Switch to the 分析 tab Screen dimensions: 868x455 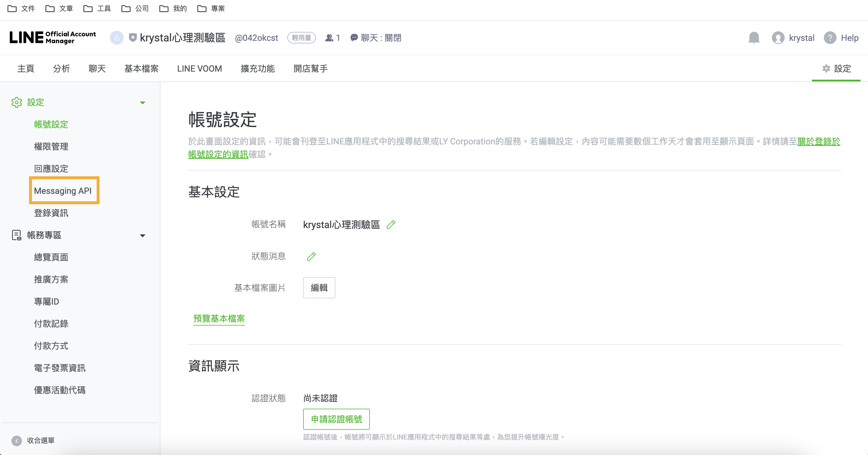[61, 68]
